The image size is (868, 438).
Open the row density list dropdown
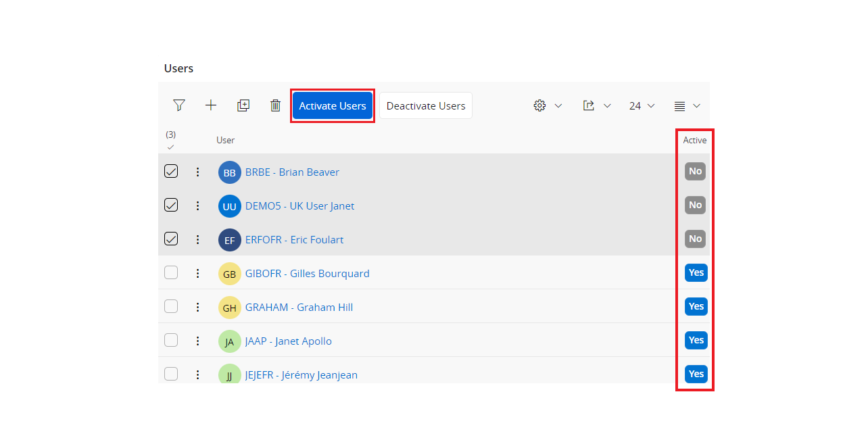click(x=687, y=105)
